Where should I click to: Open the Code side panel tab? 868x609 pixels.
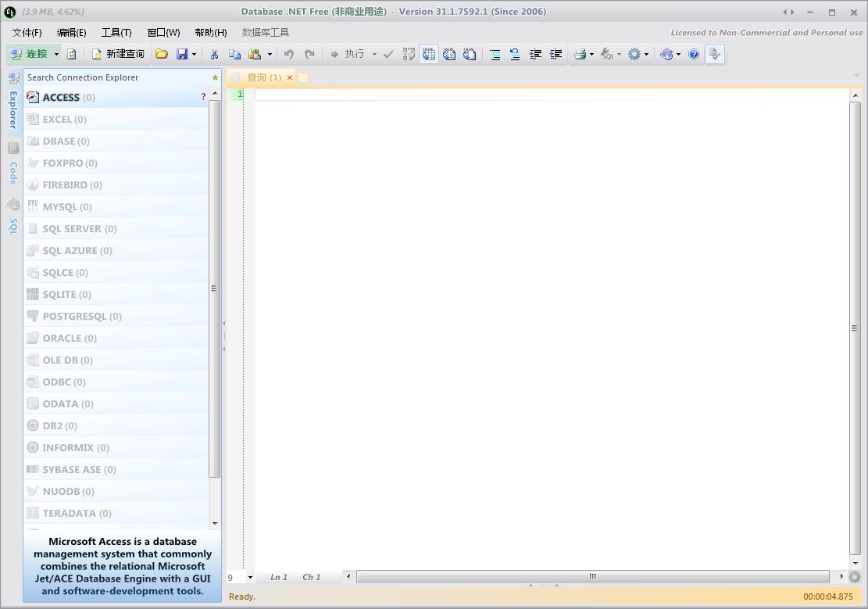[x=13, y=165]
